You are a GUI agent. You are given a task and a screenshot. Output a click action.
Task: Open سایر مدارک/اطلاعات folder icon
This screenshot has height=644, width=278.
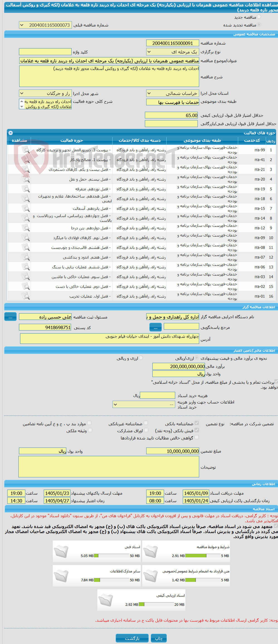[x=61, y=576]
